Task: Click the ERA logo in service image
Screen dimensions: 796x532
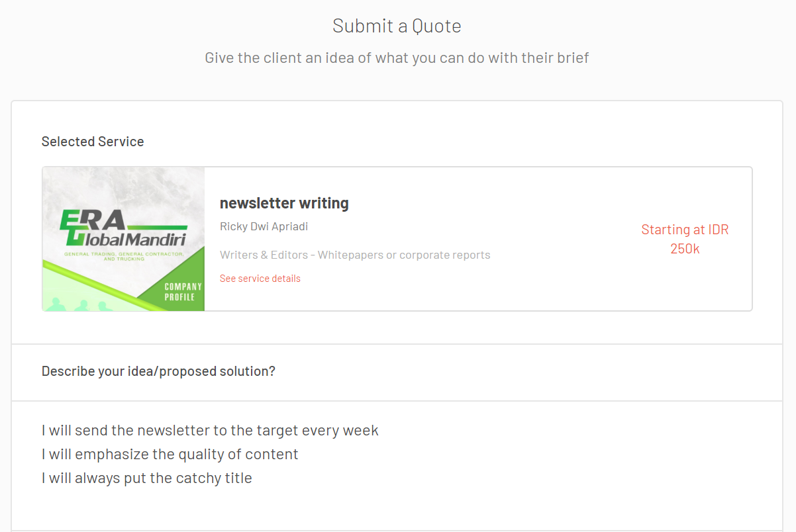Action: [x=93, y=219]
